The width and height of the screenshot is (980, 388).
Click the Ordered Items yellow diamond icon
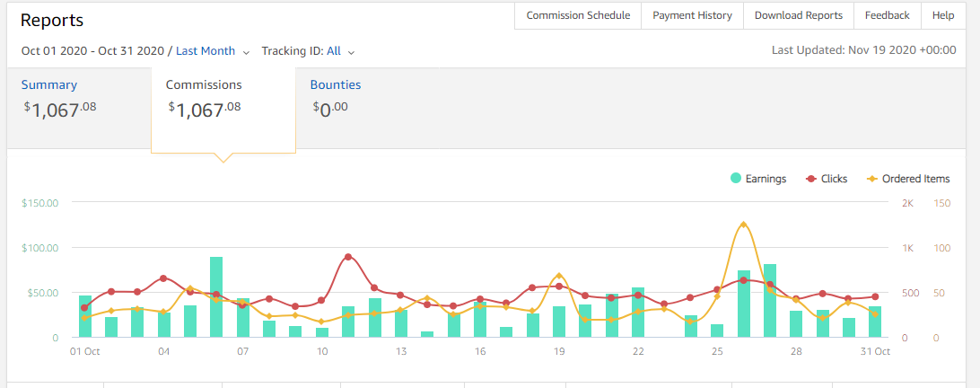(x=871, y=179)
